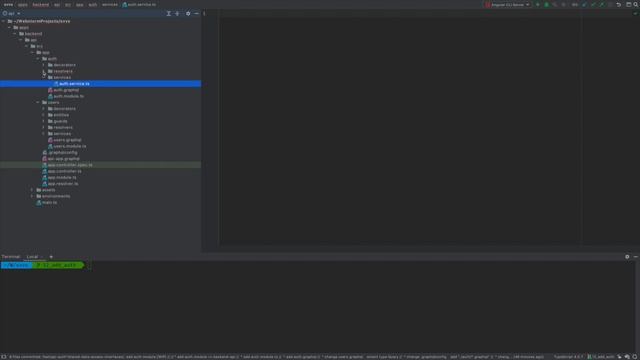
Task: Click the Run button in the top toolbar
Action: coord(538,4)
